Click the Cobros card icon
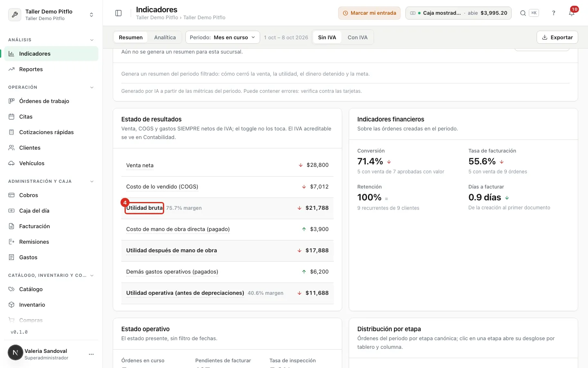Viewport: 588px width, 368px height. tap(11, 195)
